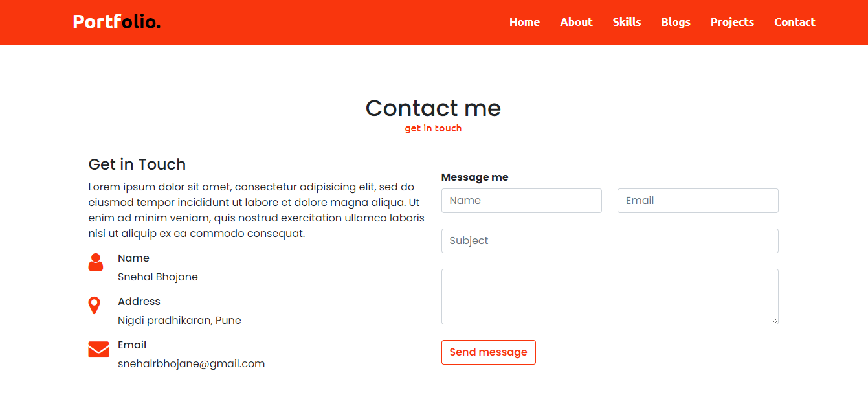Click the envelope icon beside Email
868x419 pixels.
[x=98, y=349]
